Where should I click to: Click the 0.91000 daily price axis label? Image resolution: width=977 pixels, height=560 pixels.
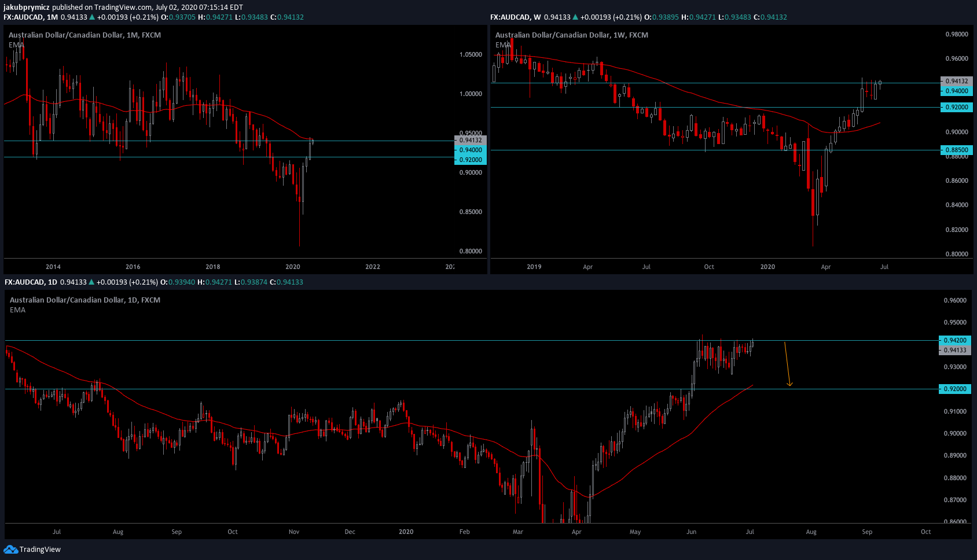tap(955, 411)
